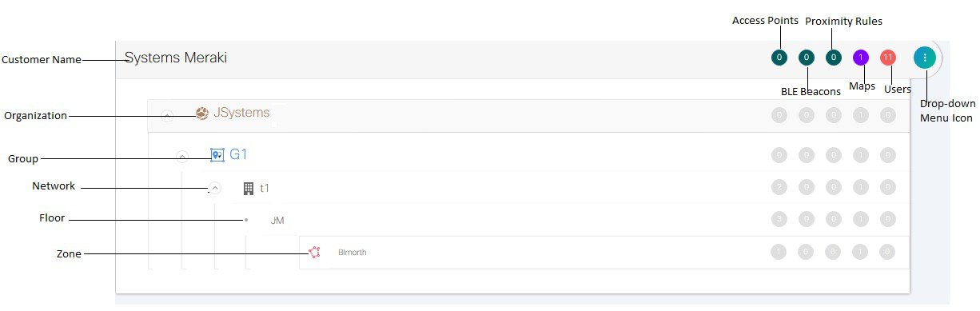Click the Systems Meraki customer name
This screenshot has width=980, height=311.
[x=176, y=58]
